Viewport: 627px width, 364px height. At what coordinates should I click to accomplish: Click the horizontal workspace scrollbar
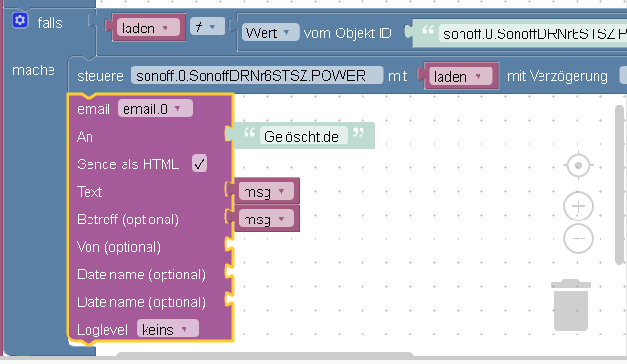point(265,354)
